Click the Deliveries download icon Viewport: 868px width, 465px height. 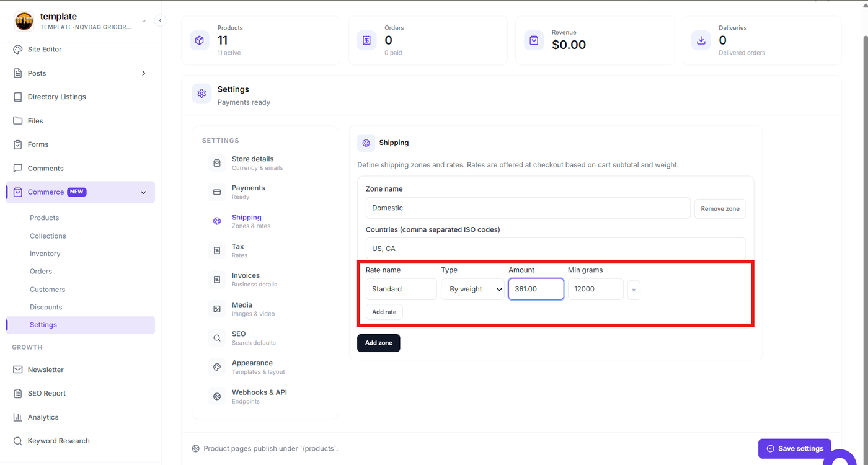tap(701, 40)
